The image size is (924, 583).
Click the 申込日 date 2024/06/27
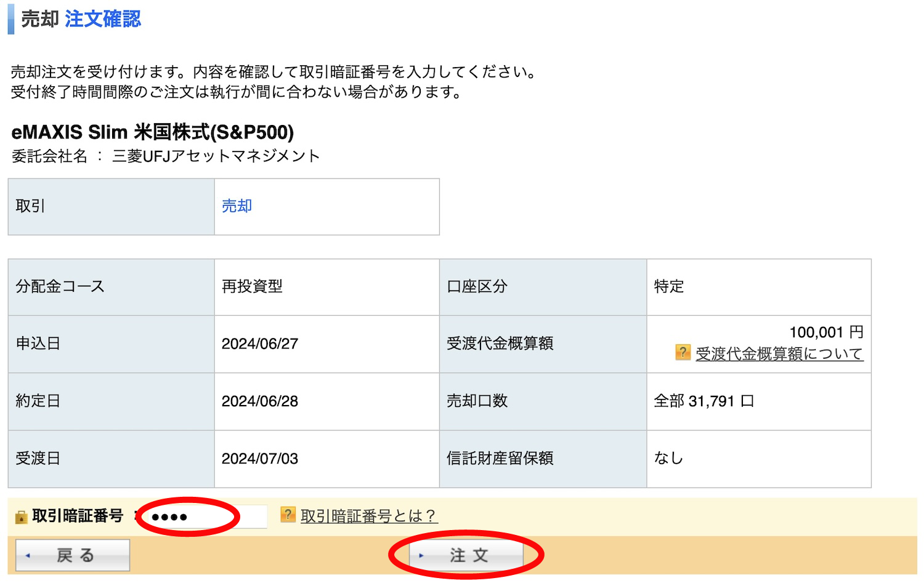260,344
